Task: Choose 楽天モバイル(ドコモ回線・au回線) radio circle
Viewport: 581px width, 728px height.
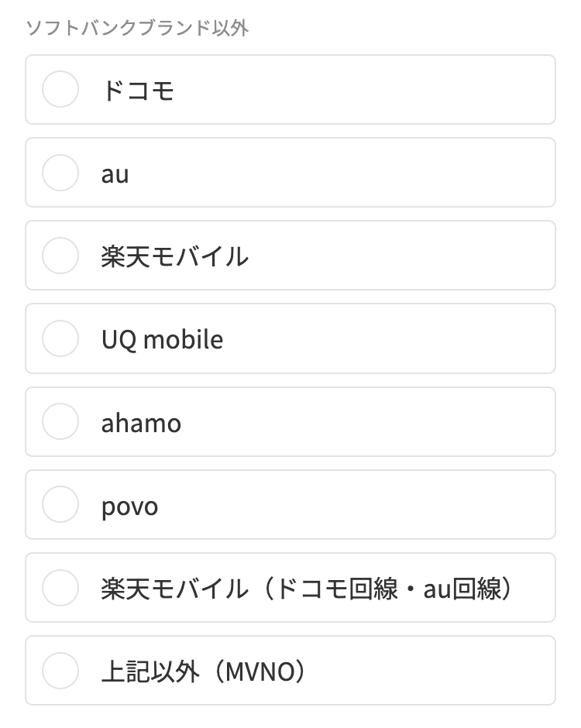Action: click(x=60, y=588)
